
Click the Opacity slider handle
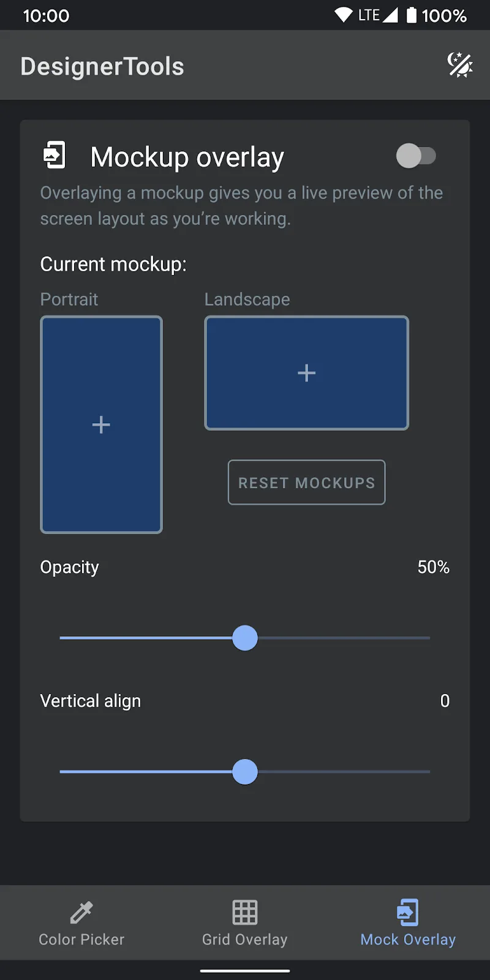point(245,638)
